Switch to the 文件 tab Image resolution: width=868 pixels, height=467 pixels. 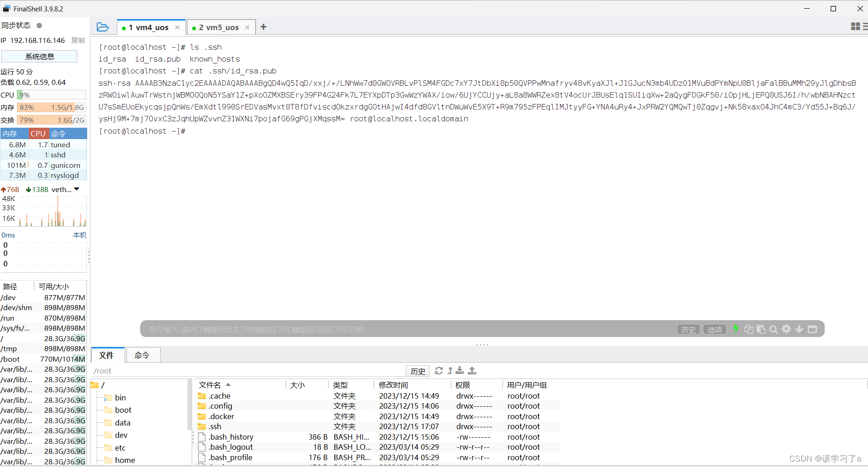point(107,355)
